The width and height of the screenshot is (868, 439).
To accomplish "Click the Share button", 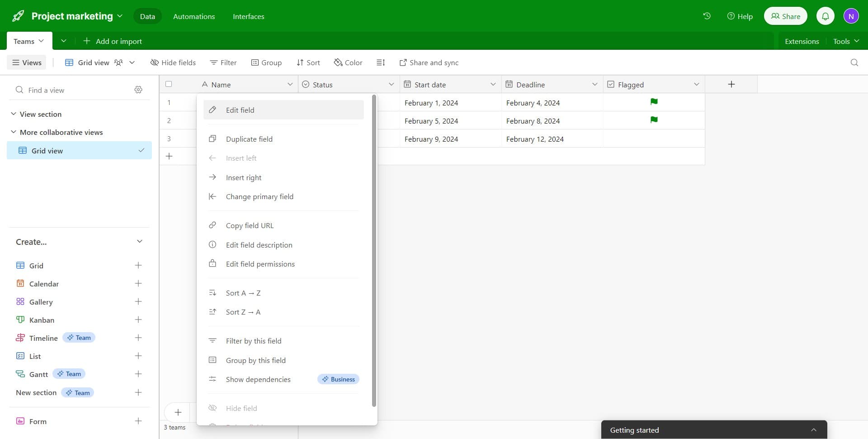I will click(785, 16).
